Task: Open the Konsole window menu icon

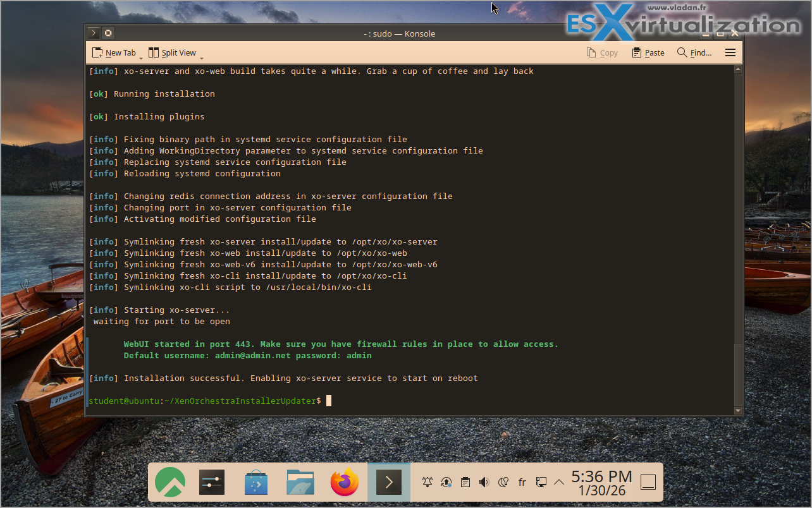Action: (x=94, y=33)
